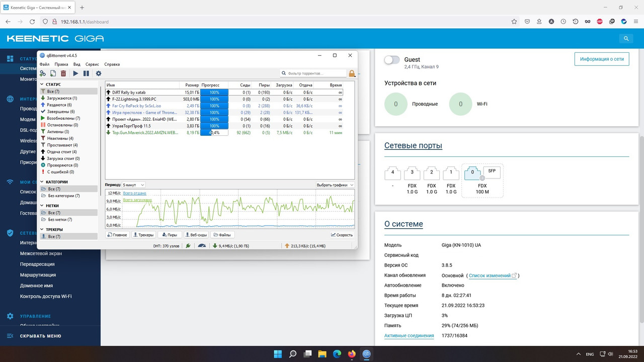Click the resume (play) toolbar icon in qBittorrent
This screenshot has height=362, width=644.
point(75,73)
